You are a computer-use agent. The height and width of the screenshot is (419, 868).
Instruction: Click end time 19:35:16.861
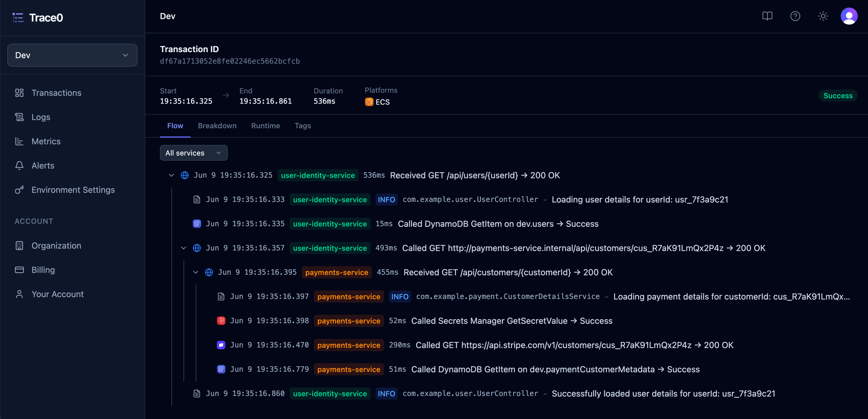(x=266, y=101)
